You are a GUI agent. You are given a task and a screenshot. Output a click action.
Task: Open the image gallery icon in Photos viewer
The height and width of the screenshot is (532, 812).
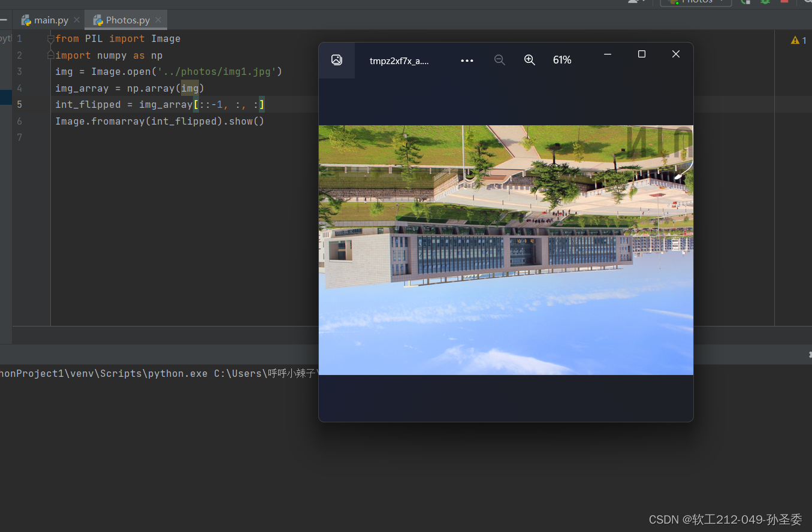pyautogui.click(x=337, y=60)
